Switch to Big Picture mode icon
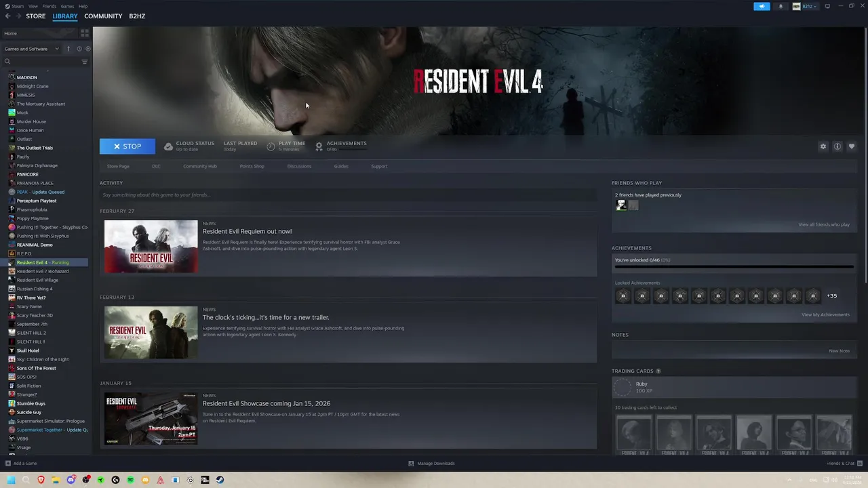The height and width of the screenshot is (488, 868). point(827,6)
